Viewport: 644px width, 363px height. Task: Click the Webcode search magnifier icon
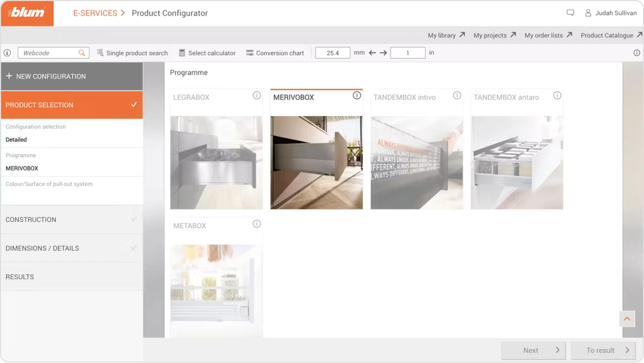click(82, 53)
